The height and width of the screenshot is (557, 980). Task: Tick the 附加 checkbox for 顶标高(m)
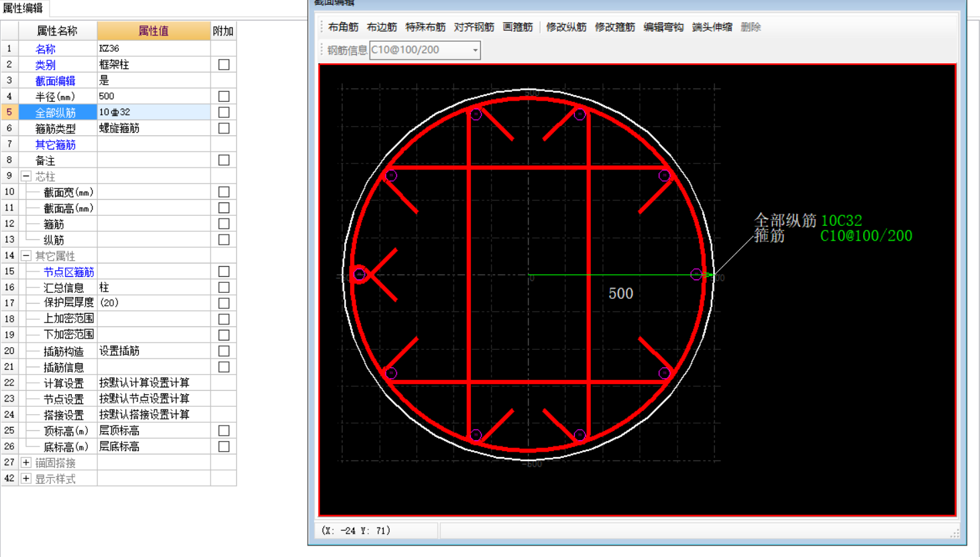click(x=224, y=431)
